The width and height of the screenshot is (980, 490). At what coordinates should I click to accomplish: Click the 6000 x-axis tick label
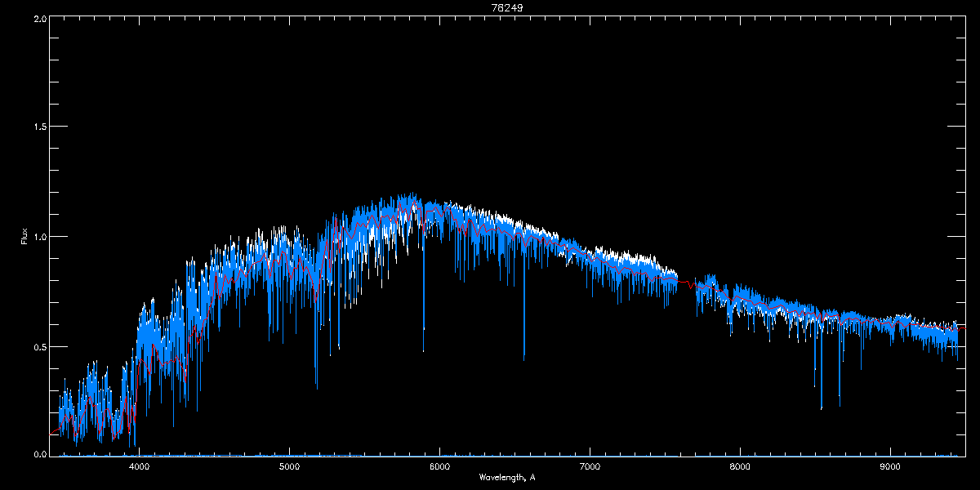coord(440,467)
